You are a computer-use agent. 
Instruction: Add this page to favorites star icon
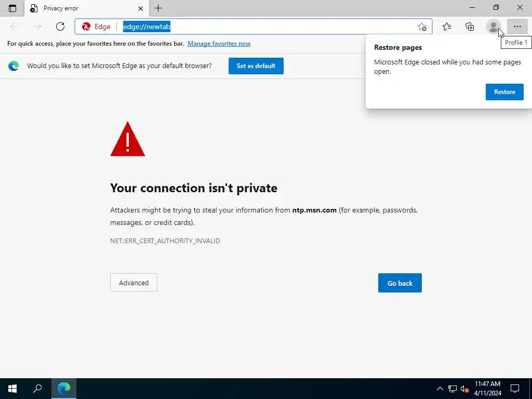tap(422, 26)
